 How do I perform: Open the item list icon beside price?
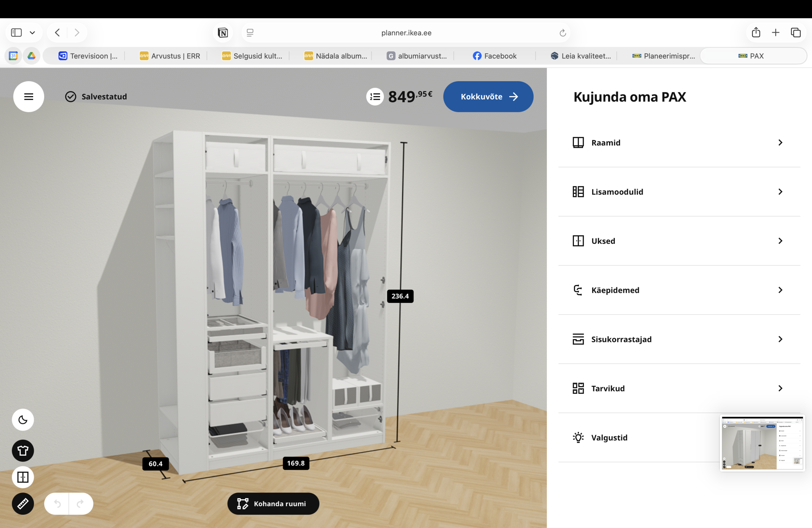point(375,97)
